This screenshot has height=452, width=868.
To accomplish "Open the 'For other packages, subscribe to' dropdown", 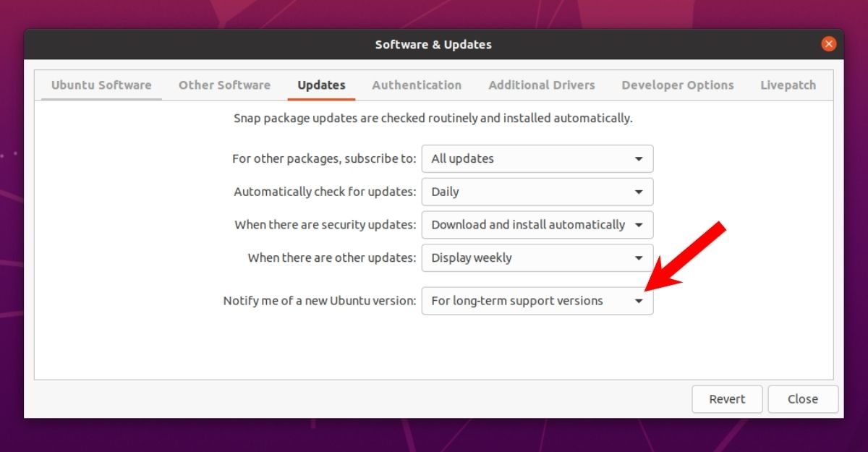I will [x=537, y=158].
